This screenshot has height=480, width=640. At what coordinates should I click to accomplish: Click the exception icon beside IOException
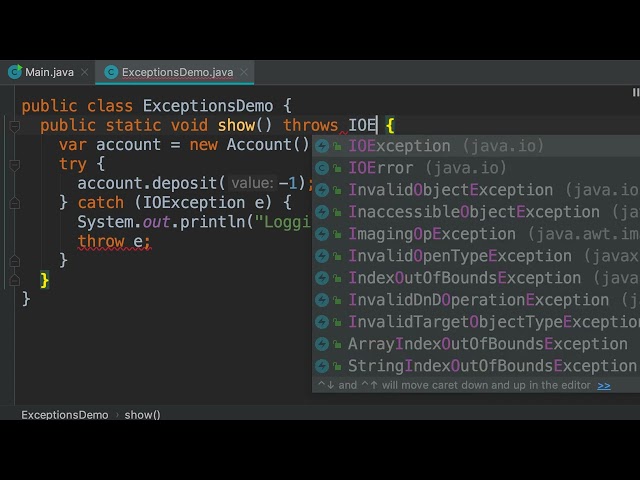tap(322, 146)
